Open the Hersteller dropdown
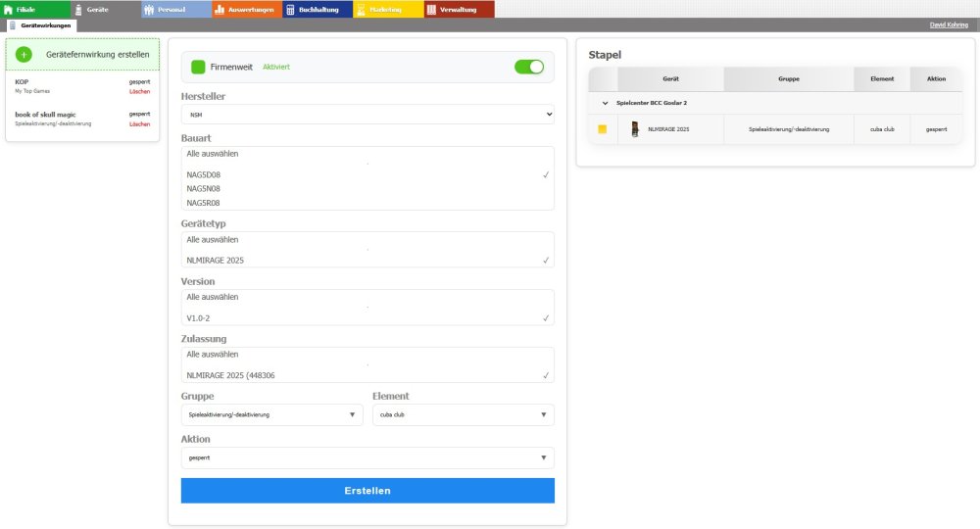The width and height of the screenshot is (980, 529). click(367, 115)
